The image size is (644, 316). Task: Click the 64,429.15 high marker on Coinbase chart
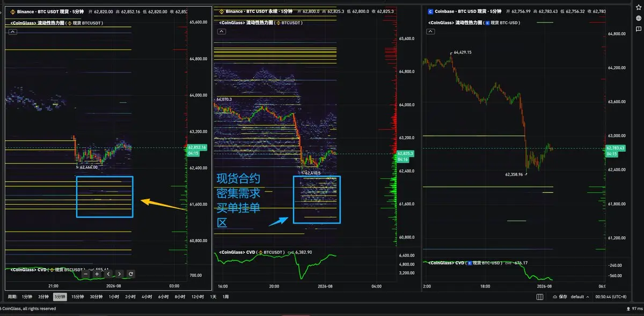[462, 53]
